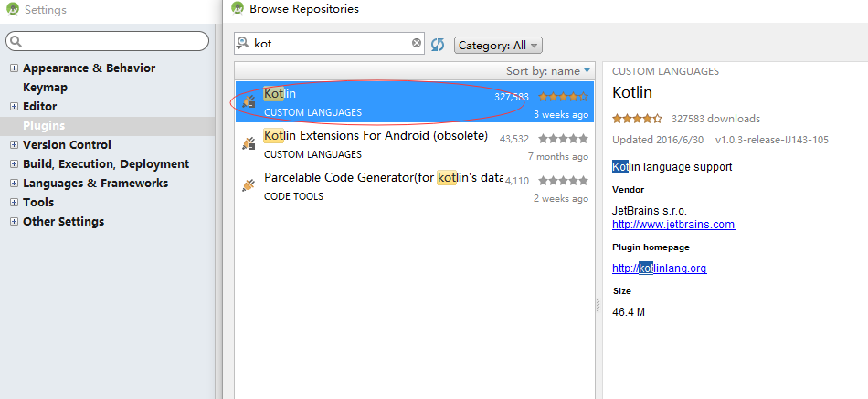Click the '2 weeks ago' update date
868x399 pixels.
pyautogui.click(x=561, y=198)
